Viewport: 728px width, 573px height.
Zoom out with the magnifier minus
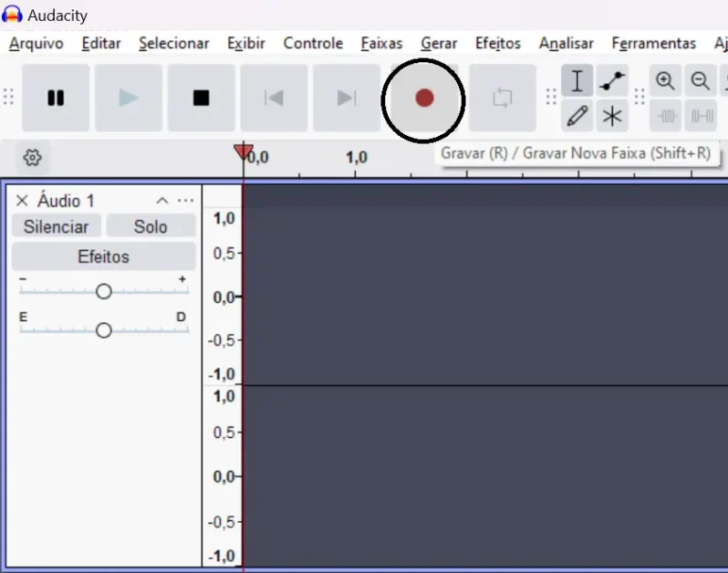pyautogui.click(x=700, y=81)
